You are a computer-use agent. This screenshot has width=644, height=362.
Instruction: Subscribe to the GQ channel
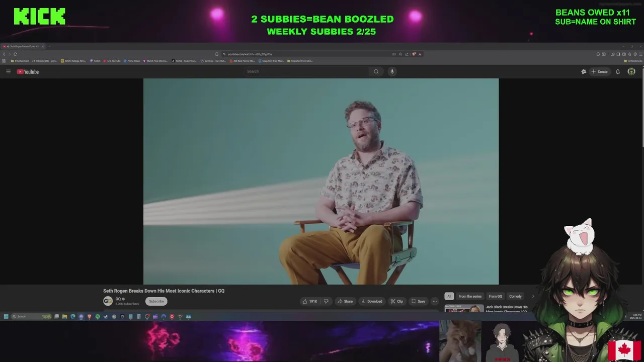click(156, 301)
